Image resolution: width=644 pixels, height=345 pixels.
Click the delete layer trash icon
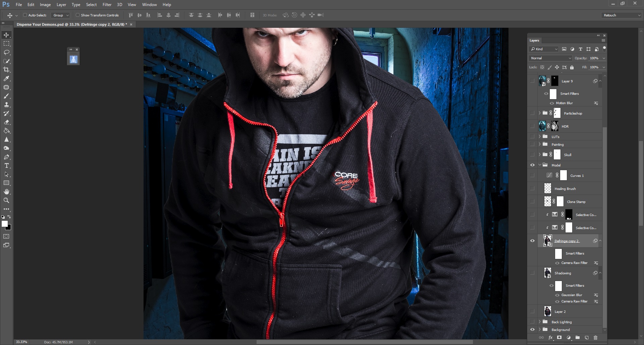click(x=595, y=338)
